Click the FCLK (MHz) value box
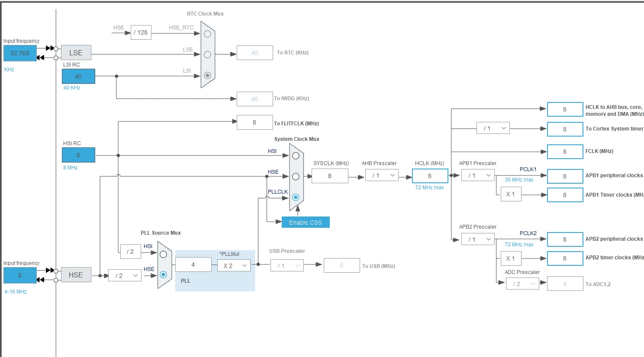This screenshot has height=357, width=644. point(565,152)
